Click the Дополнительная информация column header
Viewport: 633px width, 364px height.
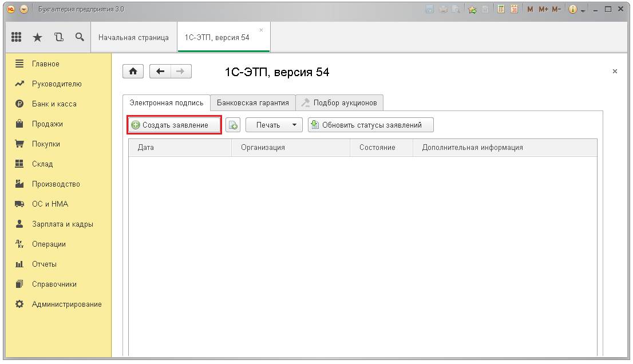505,148
